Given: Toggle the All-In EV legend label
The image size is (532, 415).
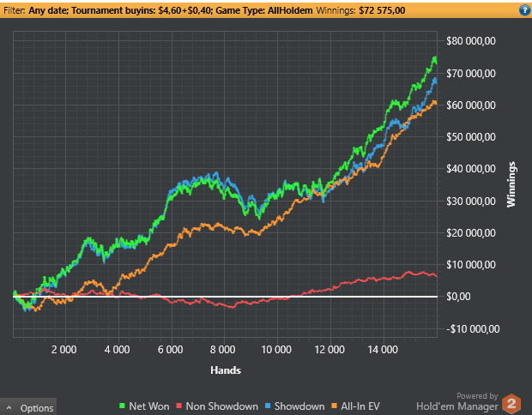Looking at the screenshot, I should click(x=360, y=406).
